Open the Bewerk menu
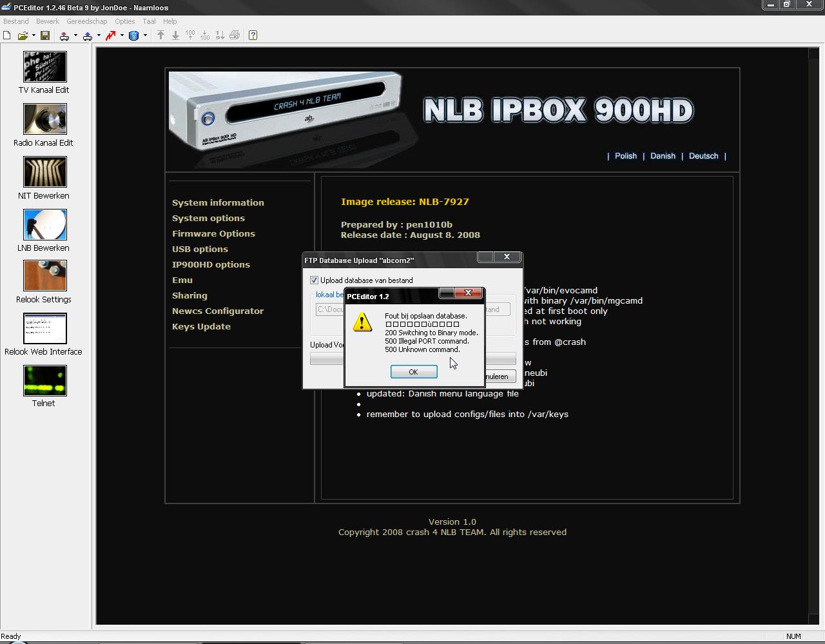Viewport: 825px width, 644px height. (x=48, y=21)
